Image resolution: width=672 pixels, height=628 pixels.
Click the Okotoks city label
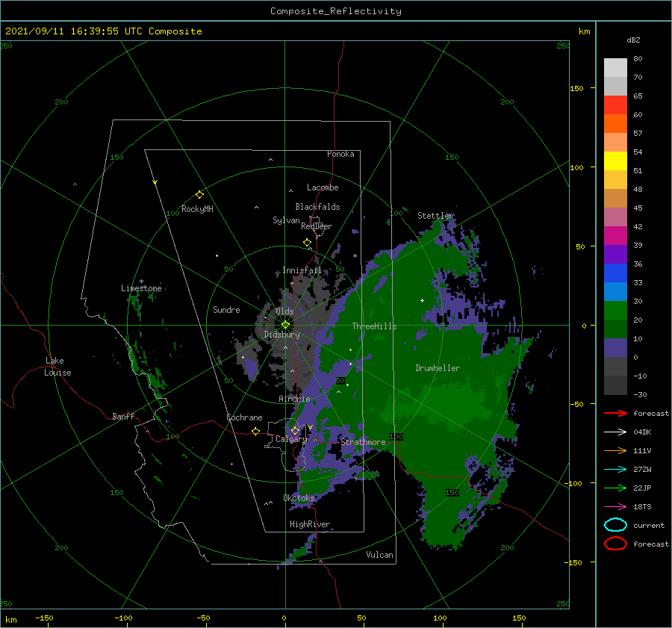[x=299, y=497]
